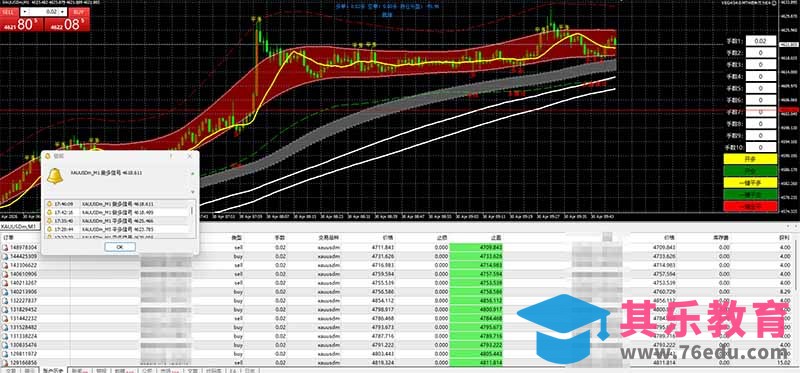
Task: Click the order icon for 131442232
Action: [x=5, y=318]
